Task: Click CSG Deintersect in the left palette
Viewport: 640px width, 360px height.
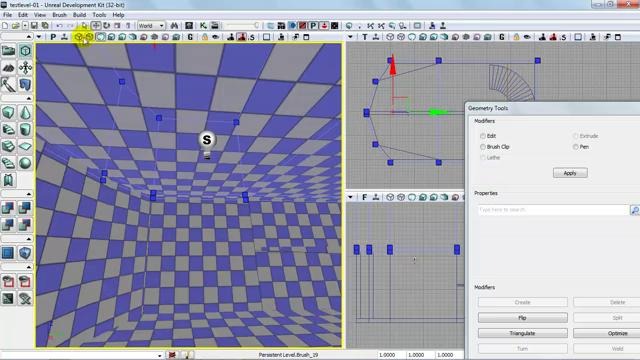Action: coord(25,224)
